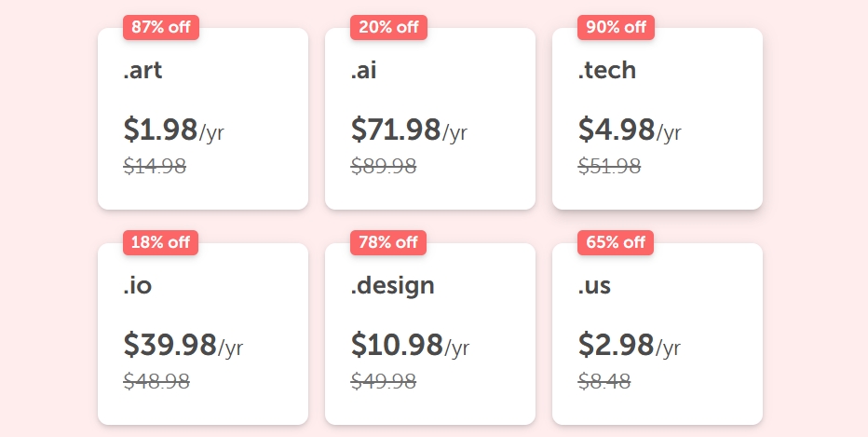Click the 90% off badge
This screenshot has width=868, height=437.
pyautogui.click(x=615, y=27)
